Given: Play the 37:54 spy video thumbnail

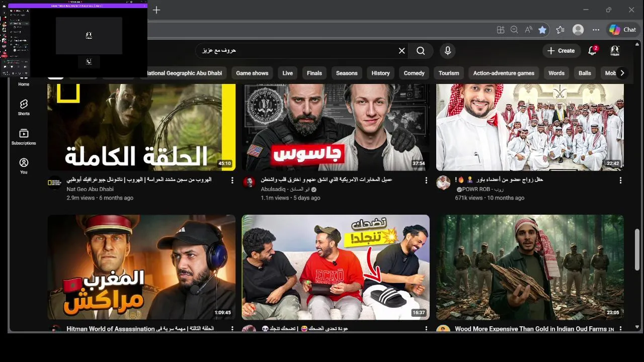Looking at the screenshot, I should [x=336, y=127].
